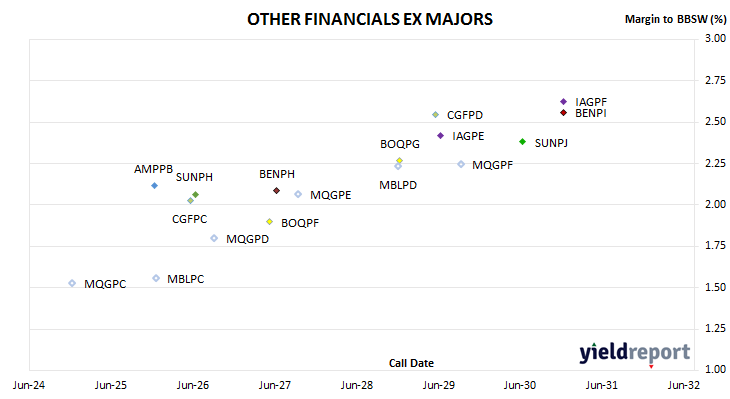Select the yellow BOQPF data marker
730x399 pixels.
tap(270, 222)
